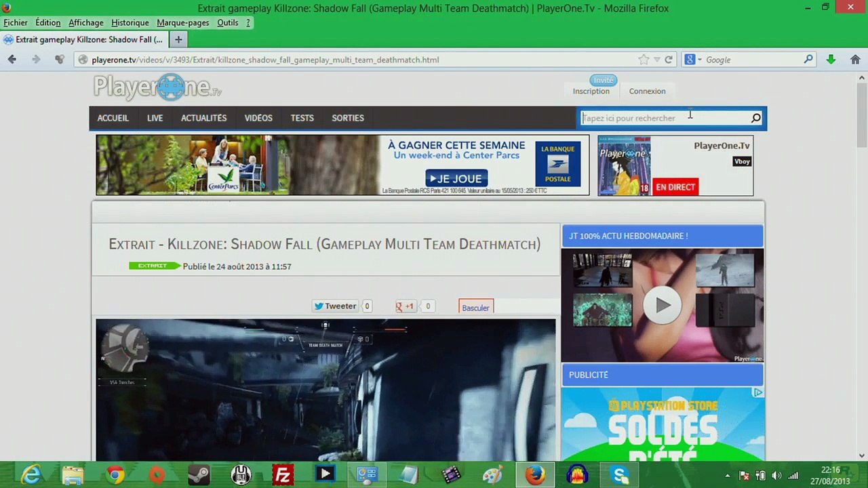
Task: Open the Fichier menu
Action: pyautogui.click(x=16, y=22)
